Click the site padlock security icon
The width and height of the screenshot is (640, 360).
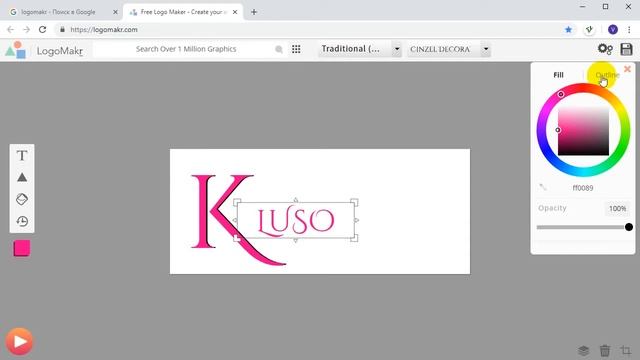62,29
